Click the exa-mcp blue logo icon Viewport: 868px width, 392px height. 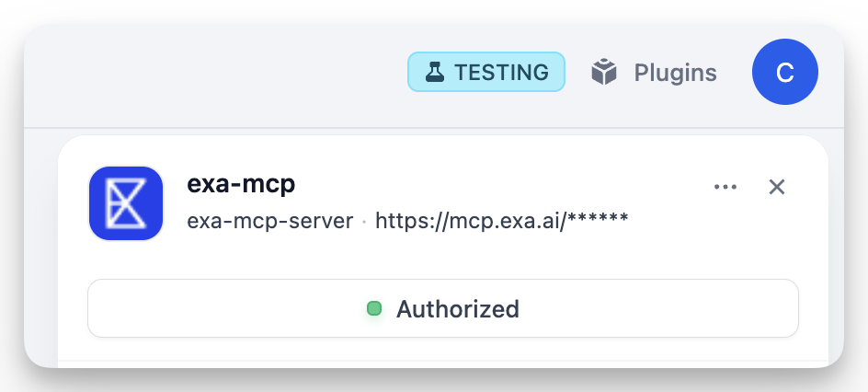(x=126, y=203)
